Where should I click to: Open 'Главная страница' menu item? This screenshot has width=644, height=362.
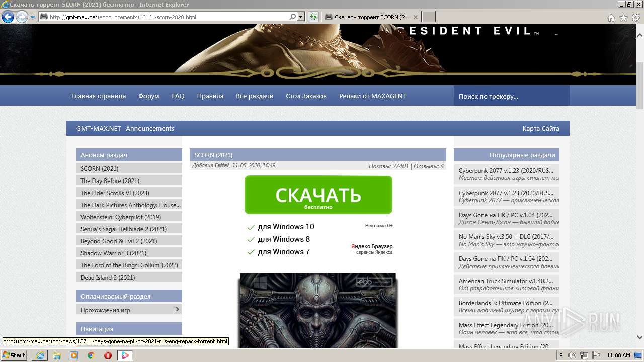pos(99,96)
